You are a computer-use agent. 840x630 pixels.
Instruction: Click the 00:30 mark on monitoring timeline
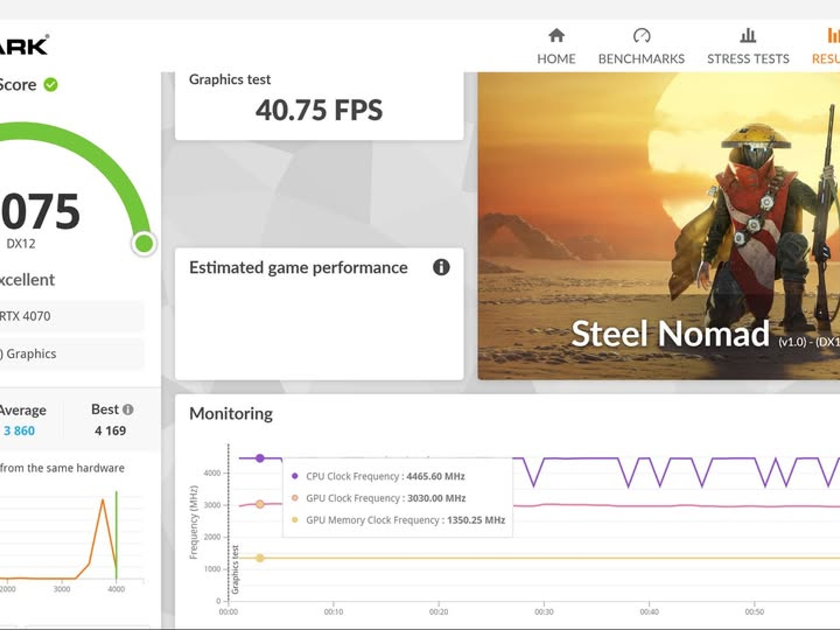[544, 612]
